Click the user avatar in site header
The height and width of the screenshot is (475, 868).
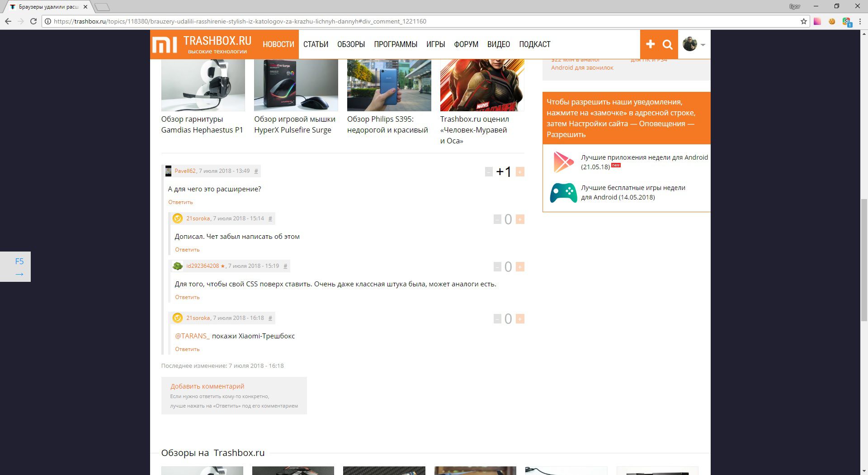click(x=690, y=44)
